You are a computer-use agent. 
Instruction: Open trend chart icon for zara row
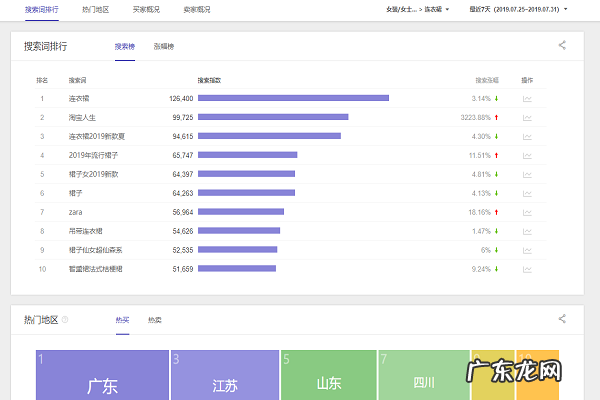click(527, 212)
